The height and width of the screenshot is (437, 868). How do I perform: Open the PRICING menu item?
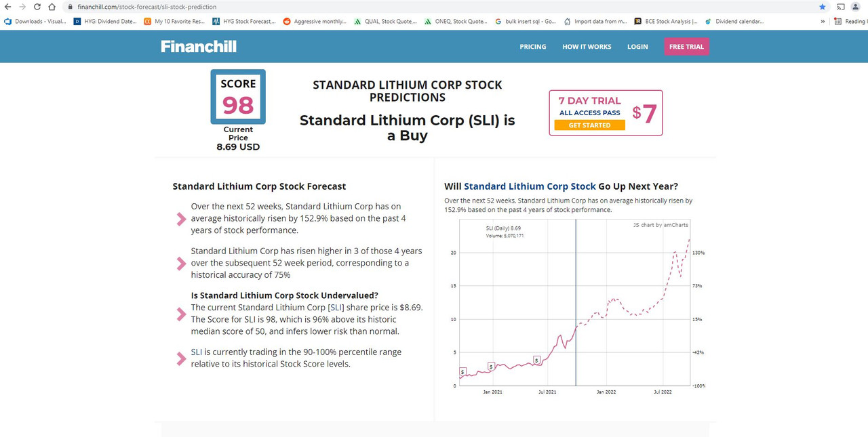coord(533,47)
